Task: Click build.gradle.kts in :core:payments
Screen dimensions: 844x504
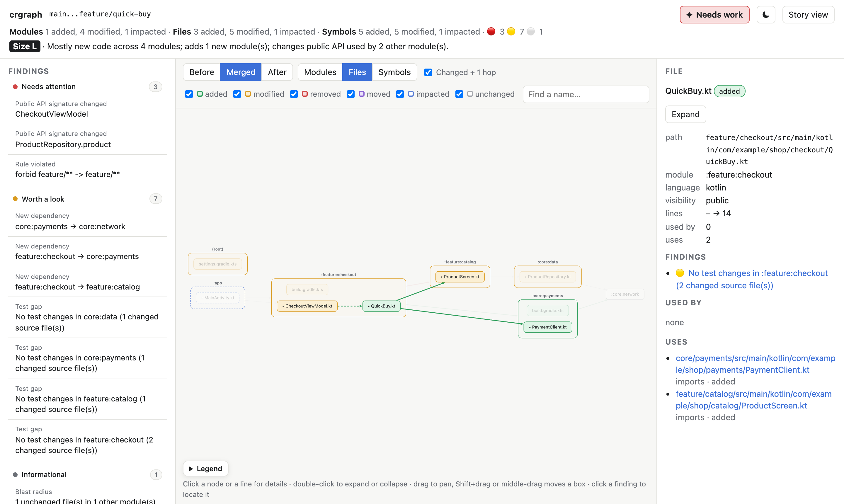Action: click(547, 310)
